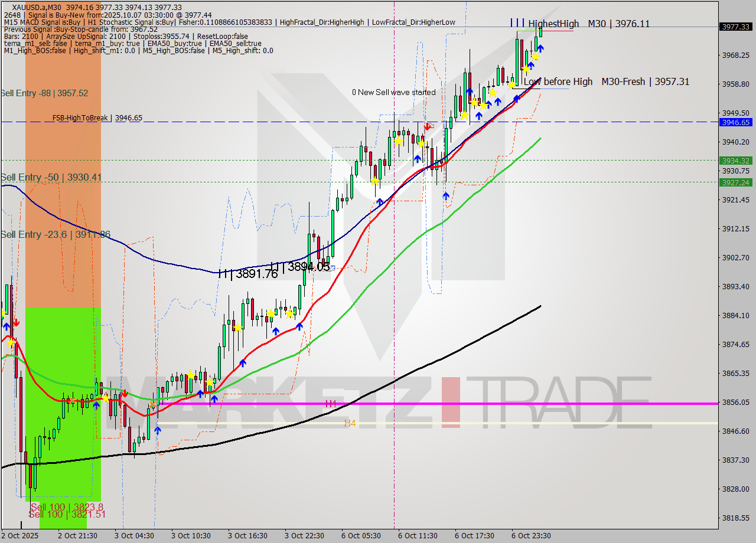
Task: Click the yellow star near the 2 Oct 21:30 lows
Action: 105,399
